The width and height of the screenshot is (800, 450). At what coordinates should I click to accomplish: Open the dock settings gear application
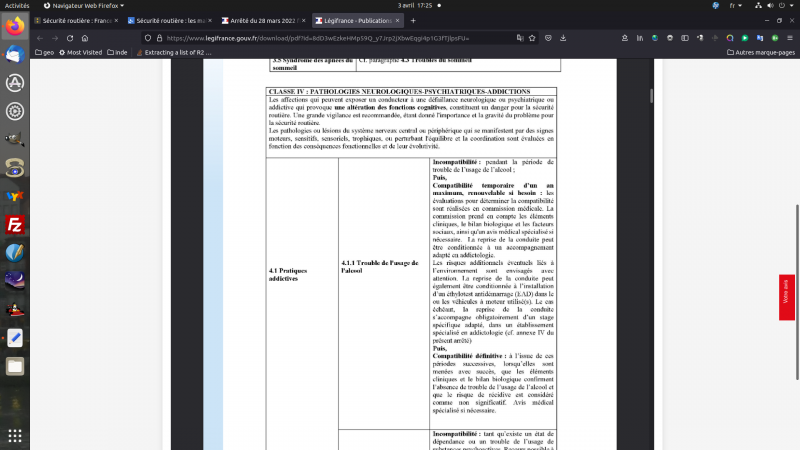15,111
